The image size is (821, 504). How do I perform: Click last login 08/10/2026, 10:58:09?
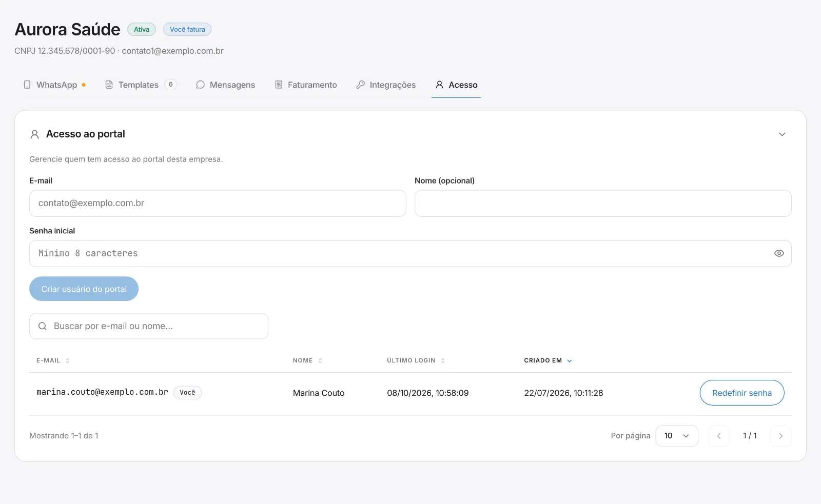point(428,393)
